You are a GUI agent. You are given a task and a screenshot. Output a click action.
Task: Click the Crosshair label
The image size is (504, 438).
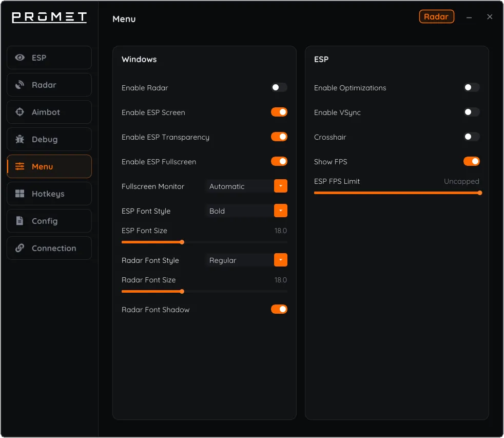tap(330, 137)
